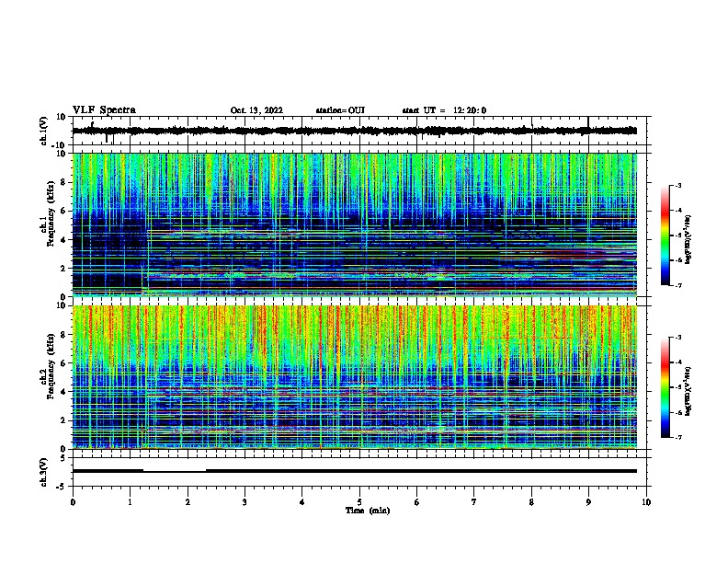
Task: Click the ch.1 spectrogram color scale bar
Action: coord(665,236)
